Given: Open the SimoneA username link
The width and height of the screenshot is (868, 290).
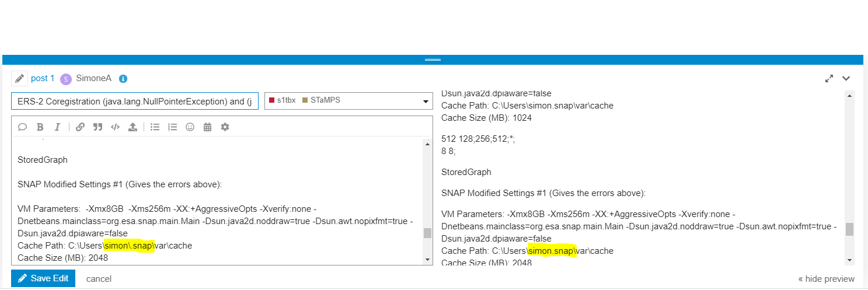Looking at the screenshot, I should click(x=93, y=78).
